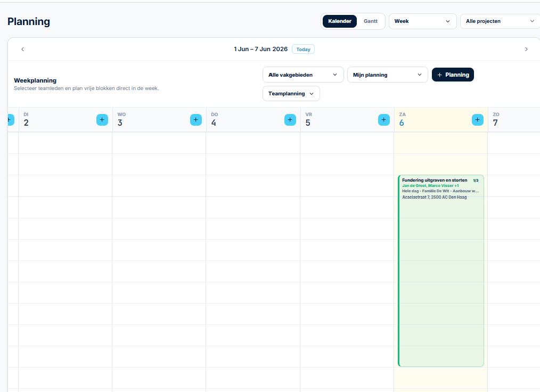Open the Alle projecten dropdown
The width and height of the screenshot is (540, 392).
coord(500,21)
